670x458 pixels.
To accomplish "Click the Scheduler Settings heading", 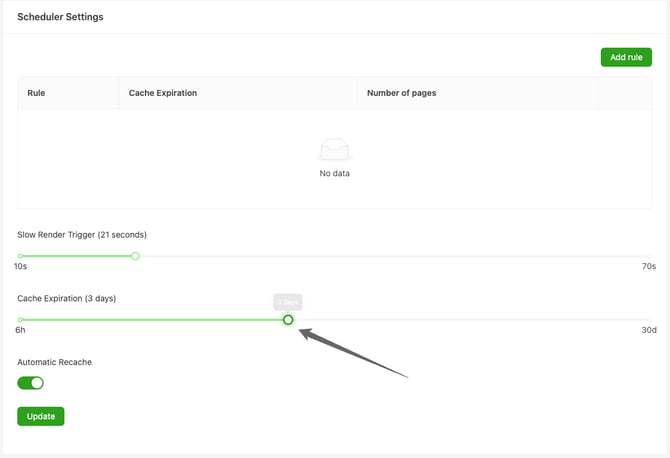I will [x=60, y=17].
